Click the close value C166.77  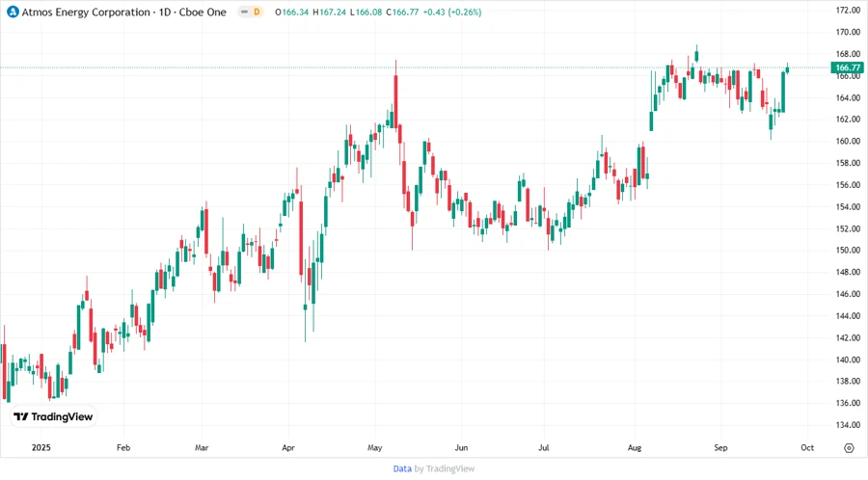tap(402, 13)
